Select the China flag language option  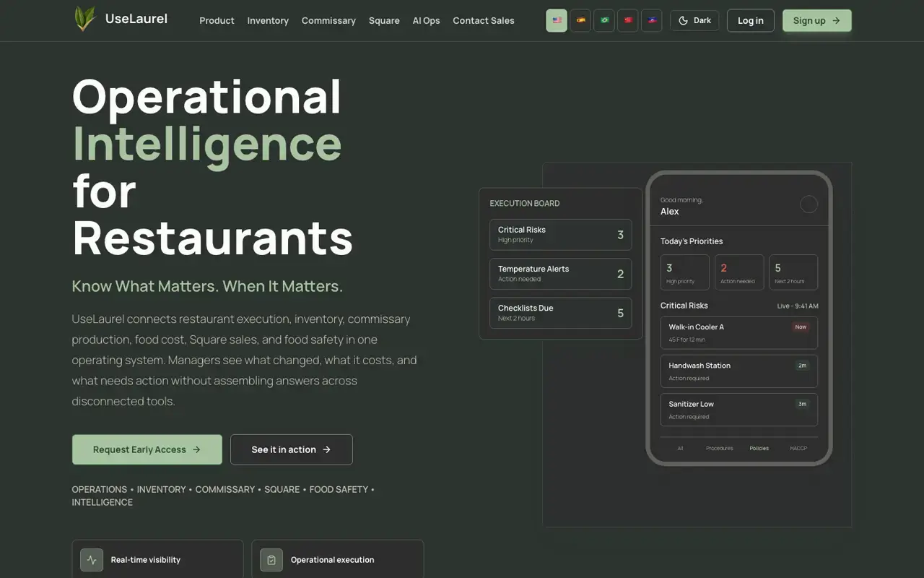click(x=628, y=20)
